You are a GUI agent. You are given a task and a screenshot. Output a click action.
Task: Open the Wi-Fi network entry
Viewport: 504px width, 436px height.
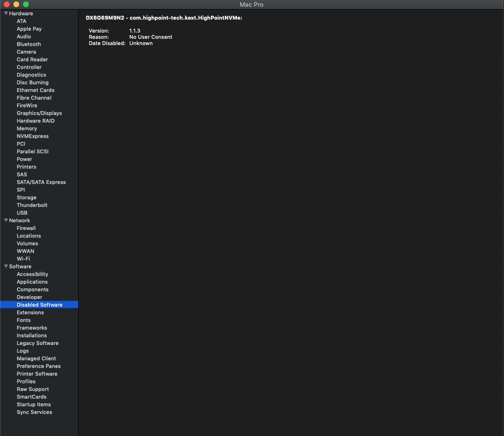click(23, 259)
